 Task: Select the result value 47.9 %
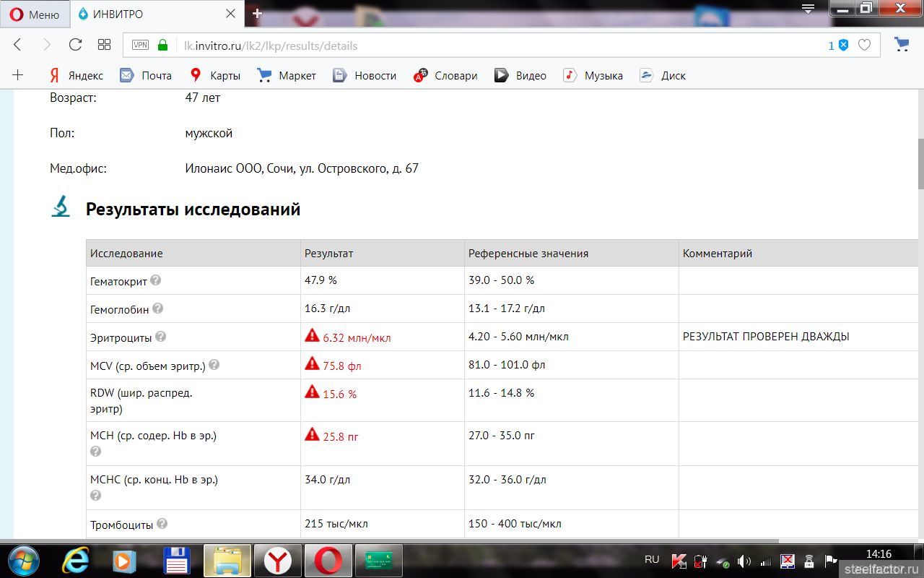pos(321,280)
